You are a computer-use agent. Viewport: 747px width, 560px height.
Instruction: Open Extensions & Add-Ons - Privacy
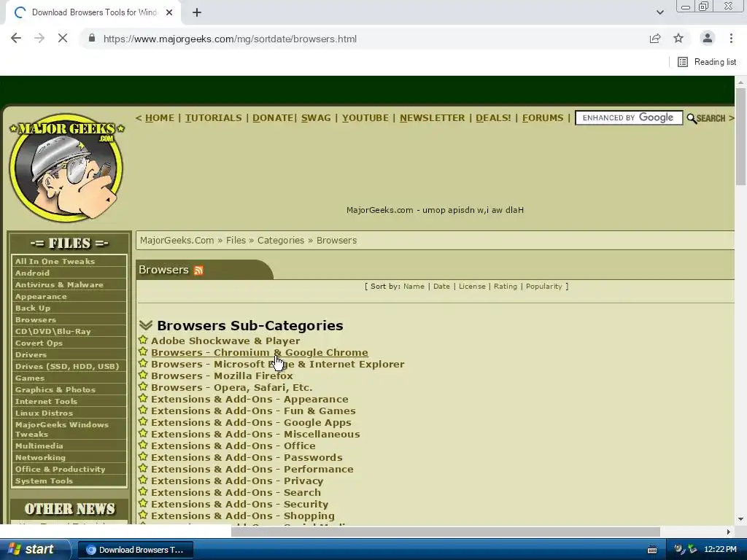pos(237,481)
